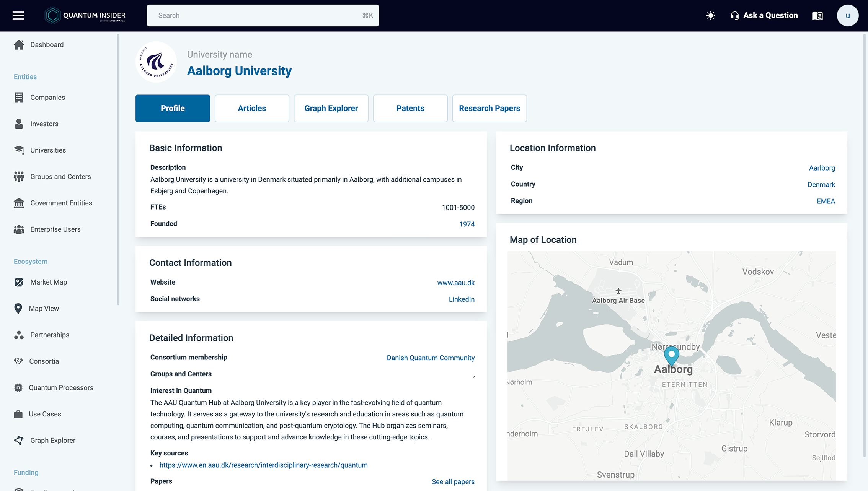
Task: Open Quantum Processors chip icon
Action: (18, 388)
